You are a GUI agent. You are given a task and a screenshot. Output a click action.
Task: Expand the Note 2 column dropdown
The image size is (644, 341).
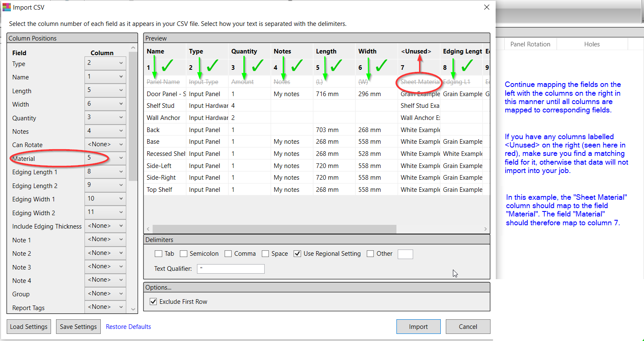coord(105,253)
